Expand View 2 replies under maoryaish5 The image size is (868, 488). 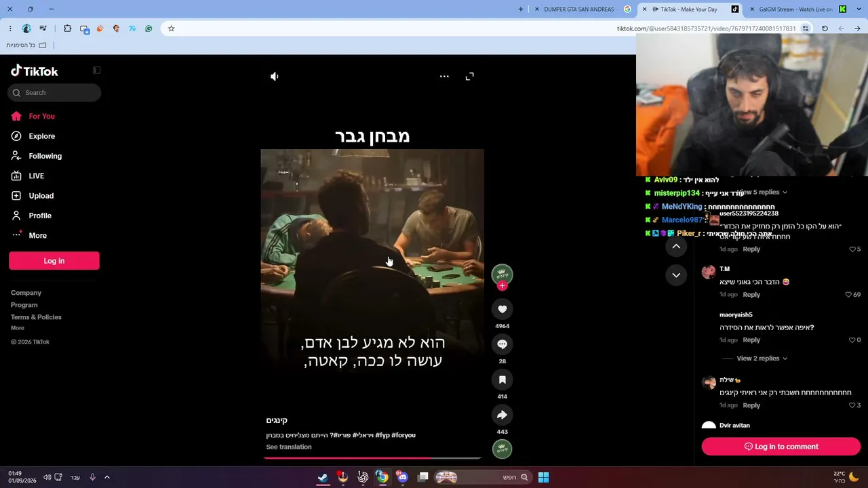pyautogui.click(x=762, y=359)
